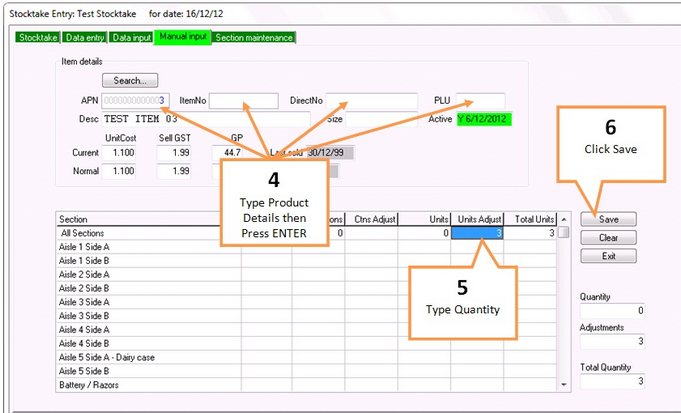Click the Exit button
The width and height of the screenshot is (681, 413).
click(x=608, y=256)
